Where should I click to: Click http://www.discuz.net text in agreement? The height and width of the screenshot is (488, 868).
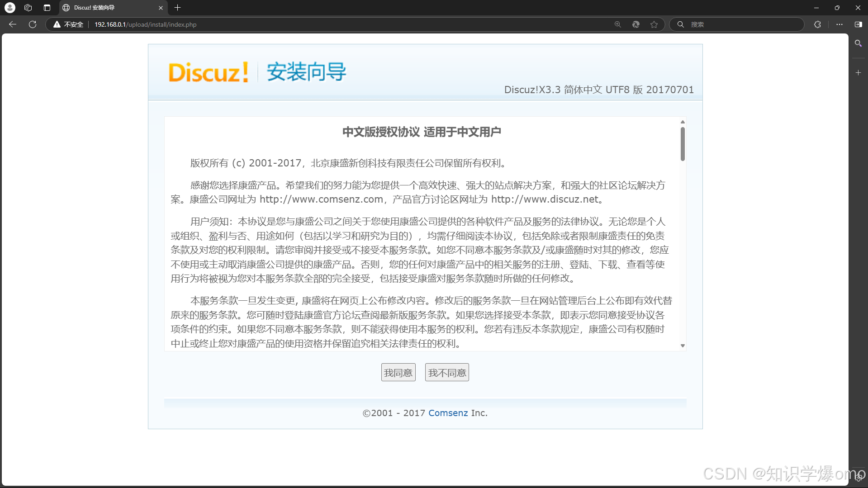tap(545, 199)
